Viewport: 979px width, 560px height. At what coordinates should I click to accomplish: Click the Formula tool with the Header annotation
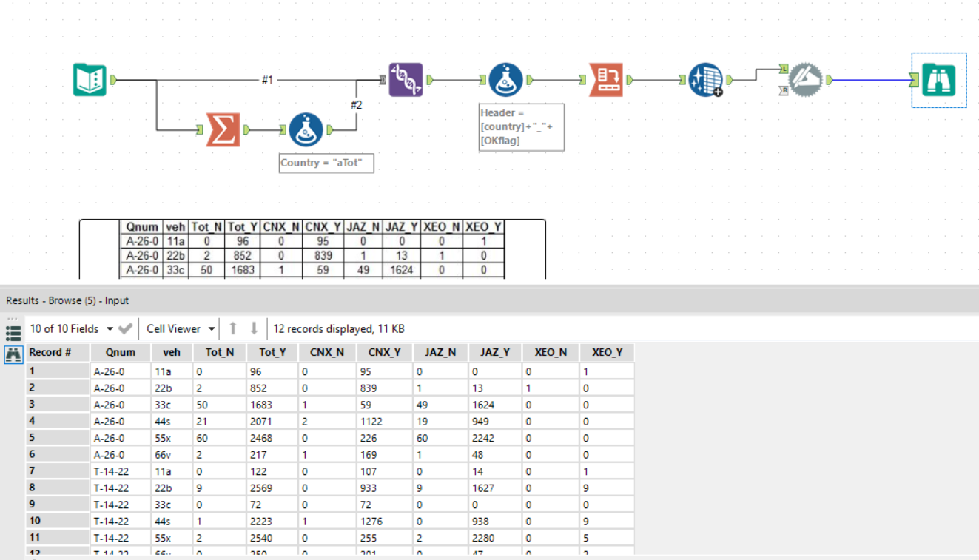(x=505, y=79)
